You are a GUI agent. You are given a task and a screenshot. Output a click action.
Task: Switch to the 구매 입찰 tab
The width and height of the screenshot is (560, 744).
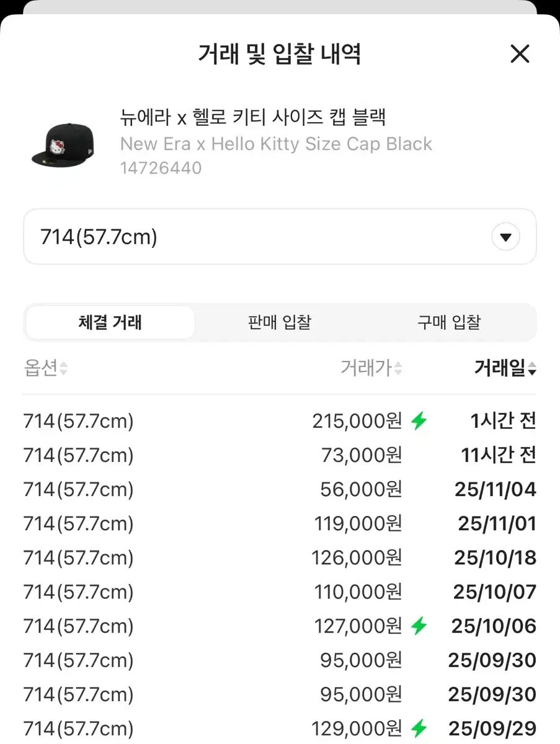(449, 322)
